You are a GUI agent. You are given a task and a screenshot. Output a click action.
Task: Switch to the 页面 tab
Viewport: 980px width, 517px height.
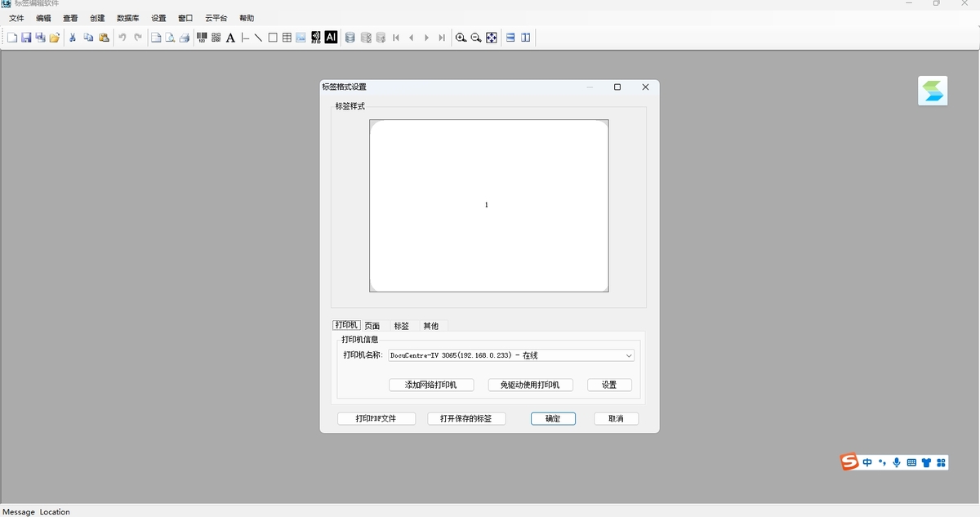coord(372,325)
